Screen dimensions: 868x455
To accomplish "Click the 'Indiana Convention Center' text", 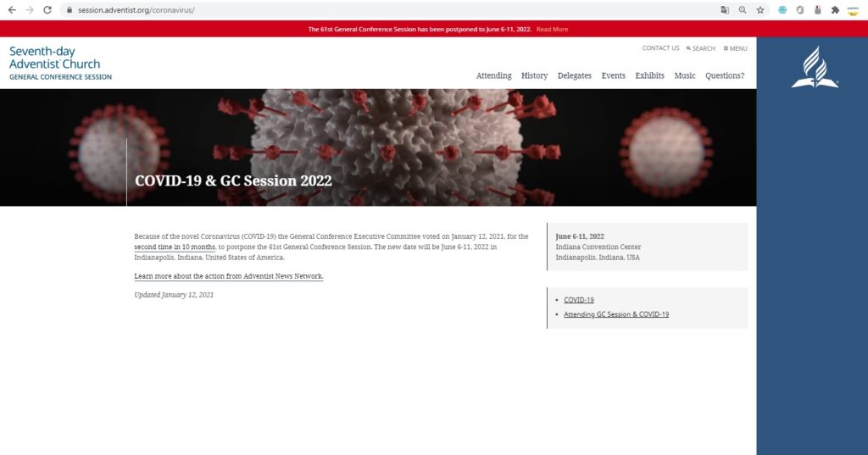I will click(x=598, y=247).
